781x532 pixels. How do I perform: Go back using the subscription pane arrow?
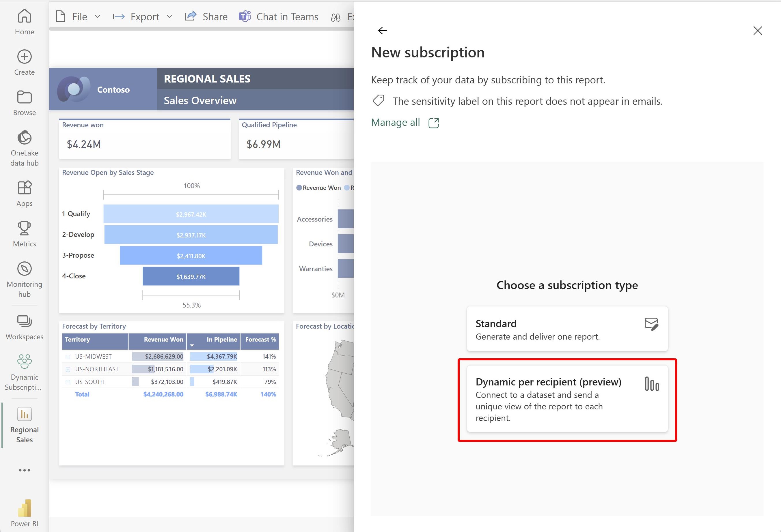click(382, 30)
